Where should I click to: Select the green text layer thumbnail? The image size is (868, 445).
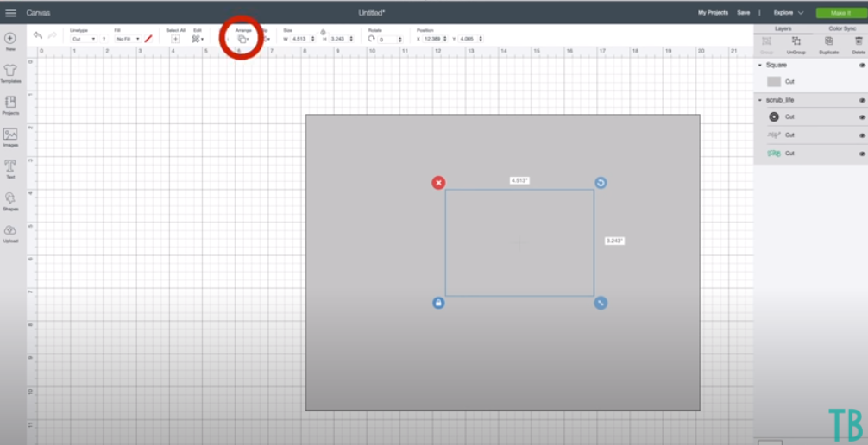pyautogui.click(x=774, y=154)
